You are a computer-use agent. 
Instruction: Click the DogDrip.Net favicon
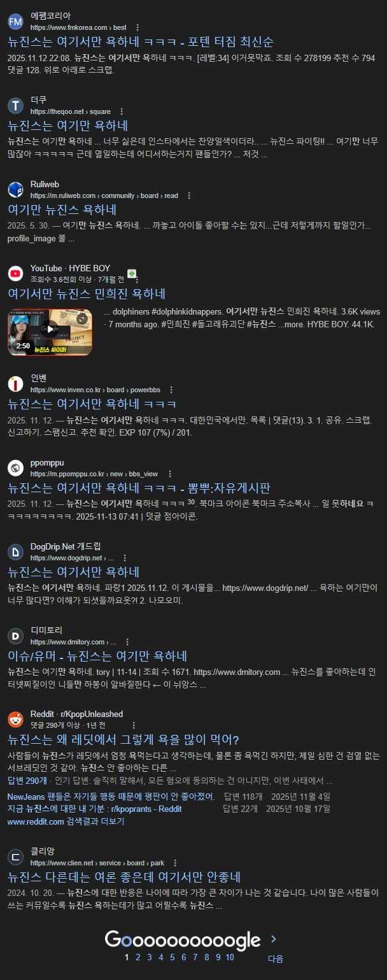[x=15, y=552]
